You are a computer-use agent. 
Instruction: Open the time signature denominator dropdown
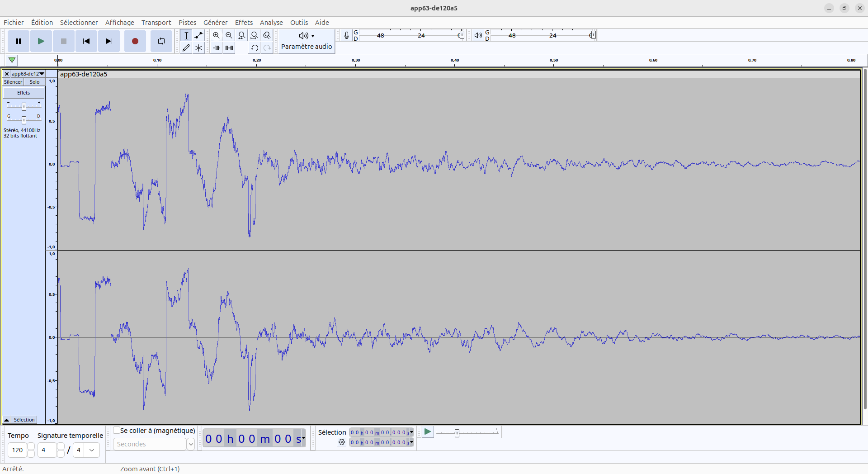point(92,450)
